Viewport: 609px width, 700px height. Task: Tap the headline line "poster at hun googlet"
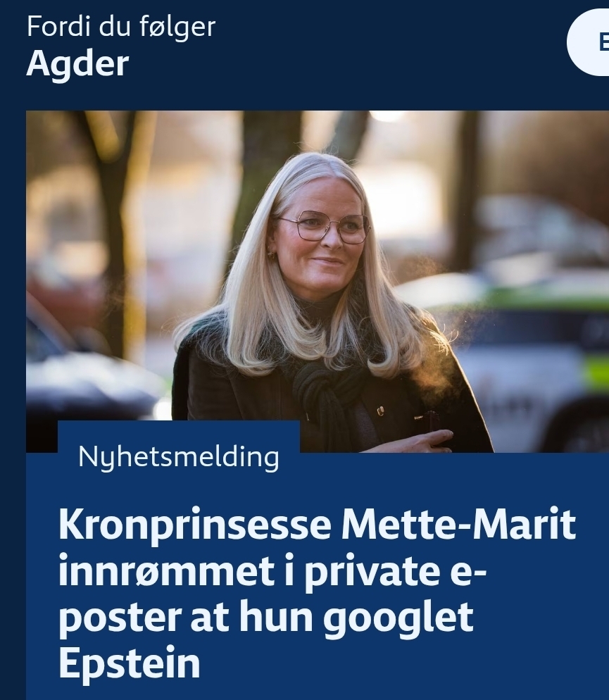[266, 617]
